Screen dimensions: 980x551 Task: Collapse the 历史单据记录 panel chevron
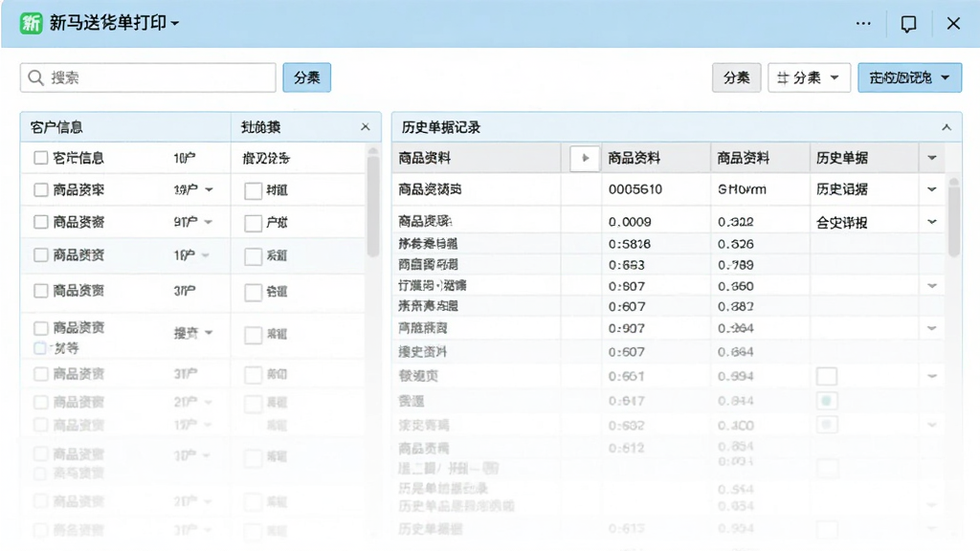(x=947, y=127)
